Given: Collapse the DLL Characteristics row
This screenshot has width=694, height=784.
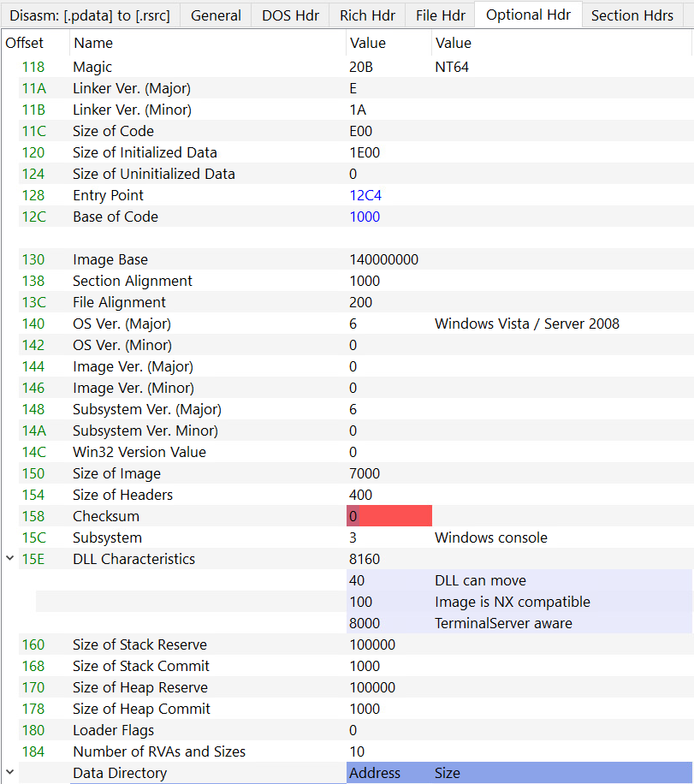Looking at the screenshot, I should [x=10, y=559].
